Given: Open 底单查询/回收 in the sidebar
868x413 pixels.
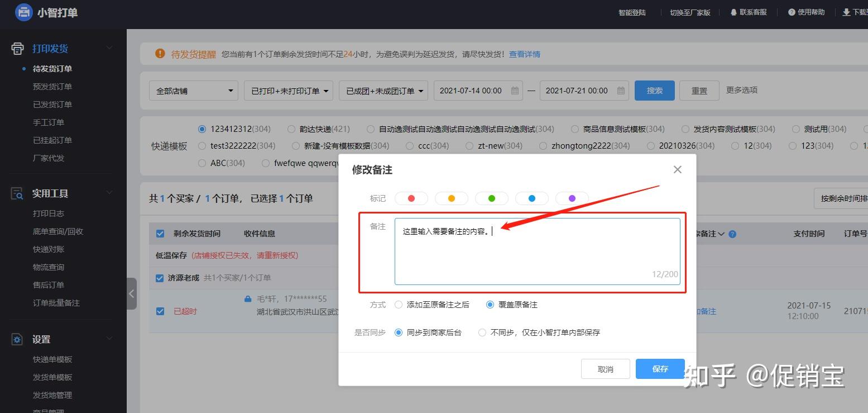Looking at the screenshot, I should click(x=58, y=231).
